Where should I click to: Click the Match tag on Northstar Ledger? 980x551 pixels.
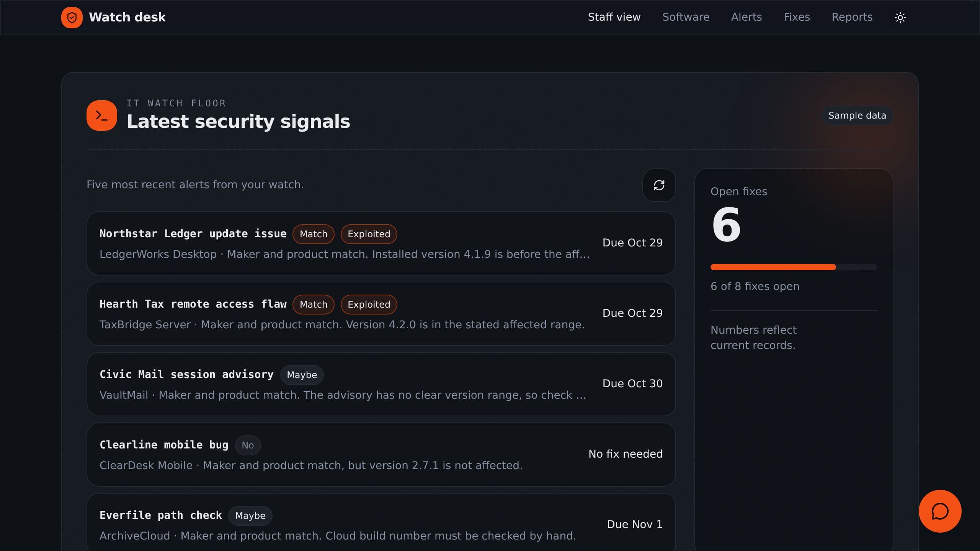coord(314,234)
